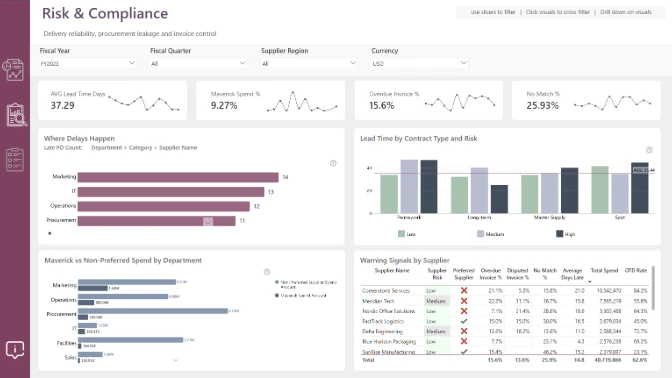
Task: Expand the Supplier Region dropdown
Action: tap(309, 63)
